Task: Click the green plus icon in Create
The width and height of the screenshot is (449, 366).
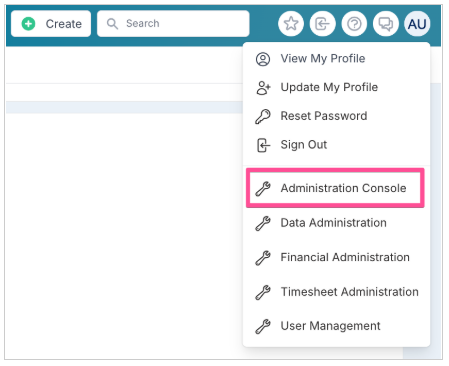Action: coord(28,24)
